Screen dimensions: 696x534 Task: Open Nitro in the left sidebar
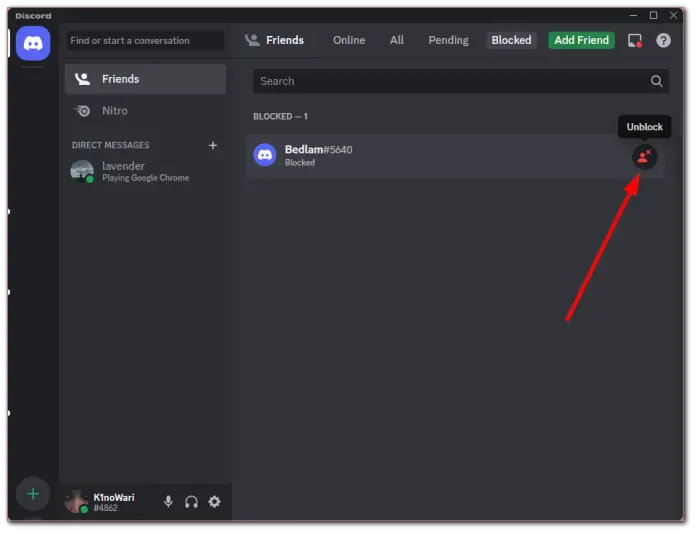tap(146, 111)
